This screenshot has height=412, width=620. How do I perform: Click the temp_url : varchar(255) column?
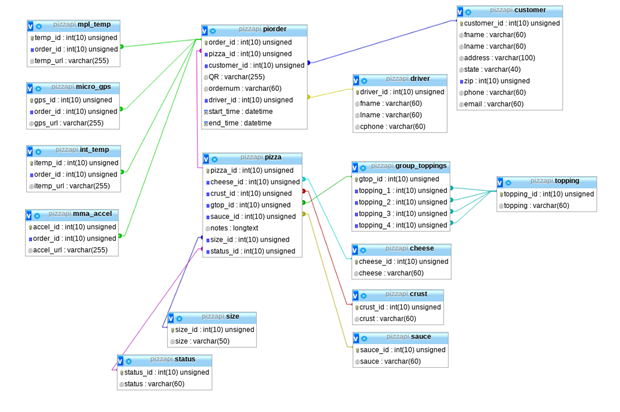(x=69, y=60)
